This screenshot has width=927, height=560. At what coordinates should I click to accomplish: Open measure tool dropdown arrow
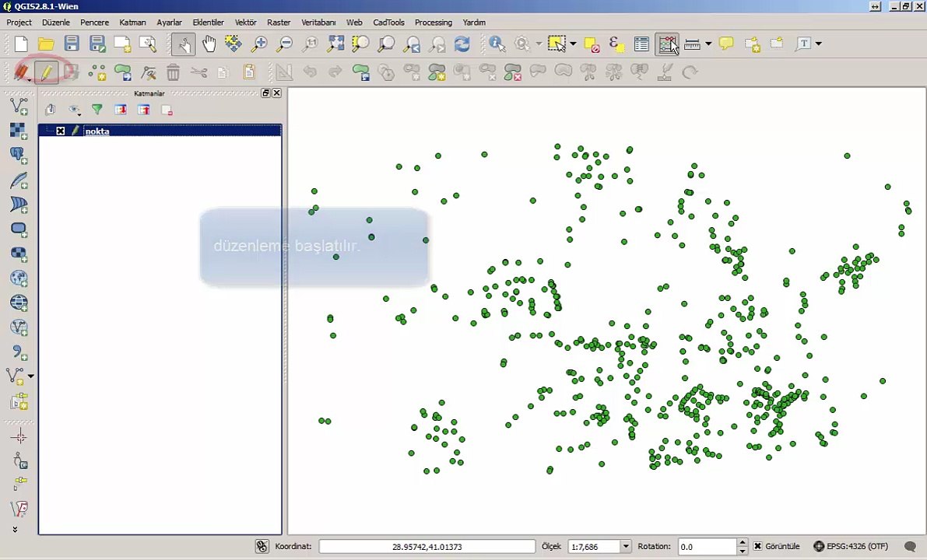(x=708, y=44)
